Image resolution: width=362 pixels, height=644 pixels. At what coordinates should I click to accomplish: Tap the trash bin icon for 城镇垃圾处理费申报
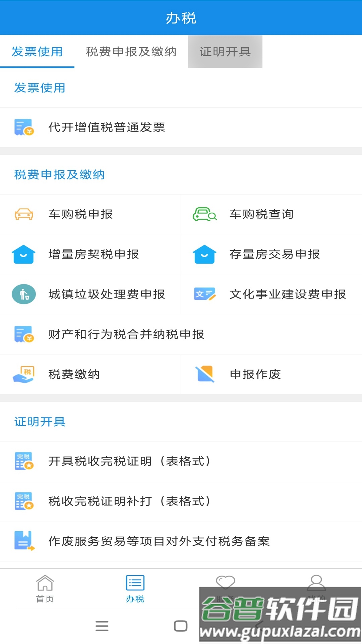click(x=24, y=294)
